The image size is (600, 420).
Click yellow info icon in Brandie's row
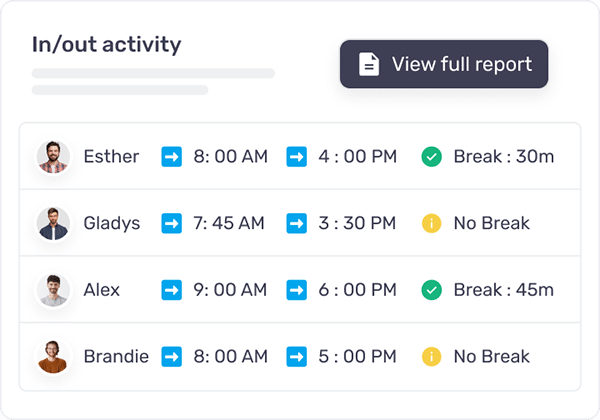431,356
